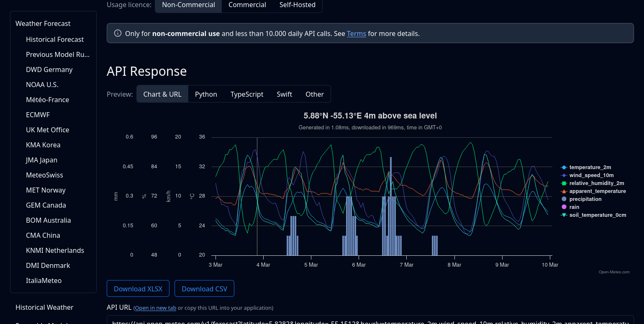Expand Weather Forecast sidebar section
Screen dimensions: 644x324
(43, 23)
